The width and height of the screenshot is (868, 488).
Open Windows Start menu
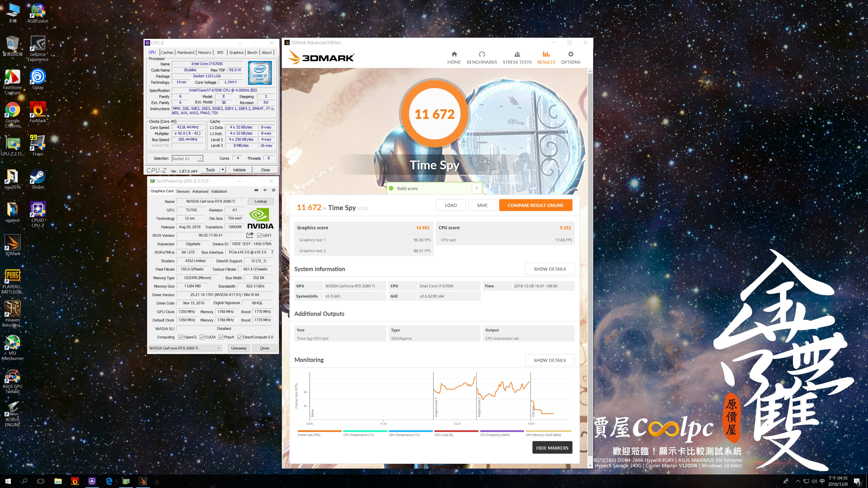point(8,481)
